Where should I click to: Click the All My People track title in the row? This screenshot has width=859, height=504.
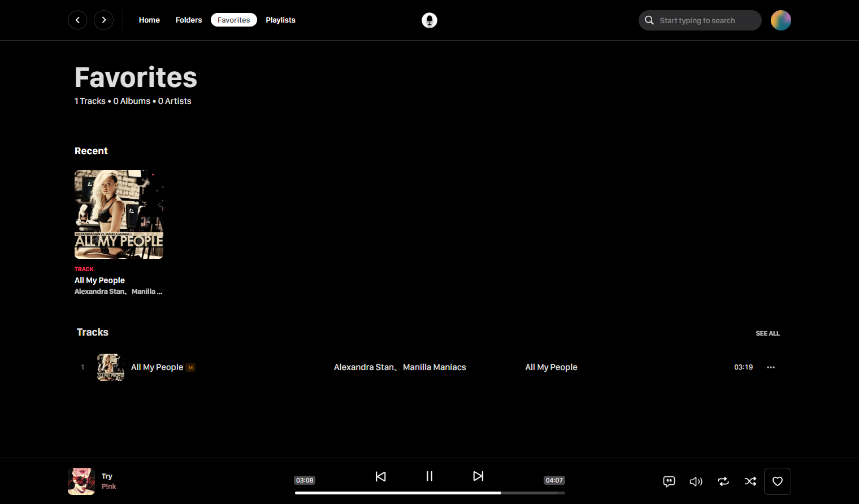pyautogui.click(x=157, y=367)
